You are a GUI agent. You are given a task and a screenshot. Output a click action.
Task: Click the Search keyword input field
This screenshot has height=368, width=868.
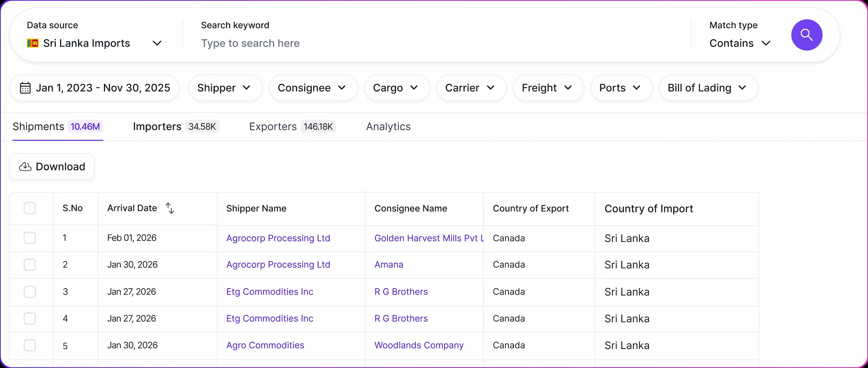pyautogui.click(x=438, y=43)
